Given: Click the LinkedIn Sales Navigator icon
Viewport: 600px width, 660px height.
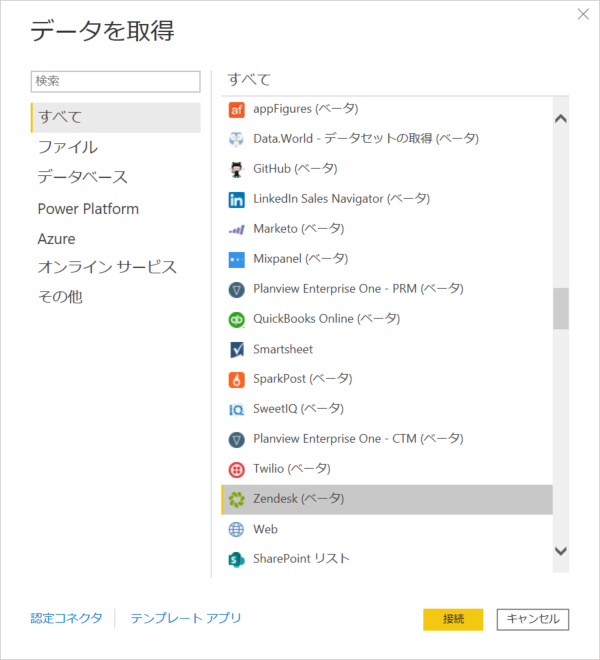Looking at the screenshot, I should [x=236, y=200].
